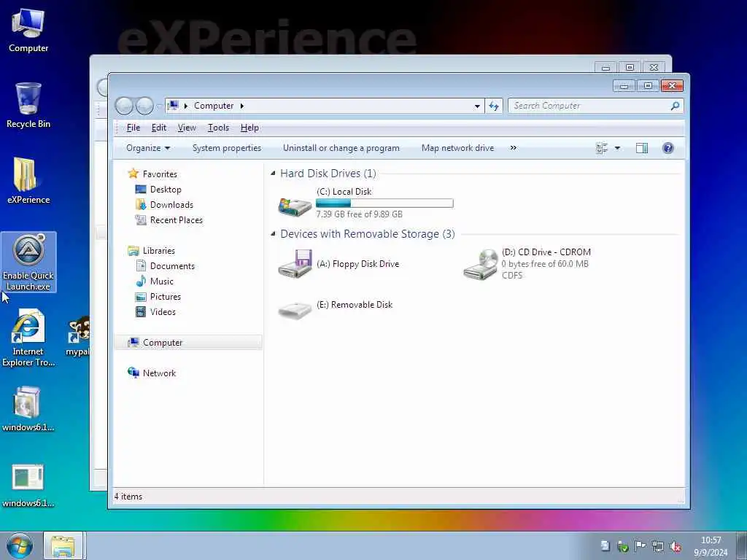Close the background Explorer window
Viewport: 747px width, 560px height.
point(654,68)
